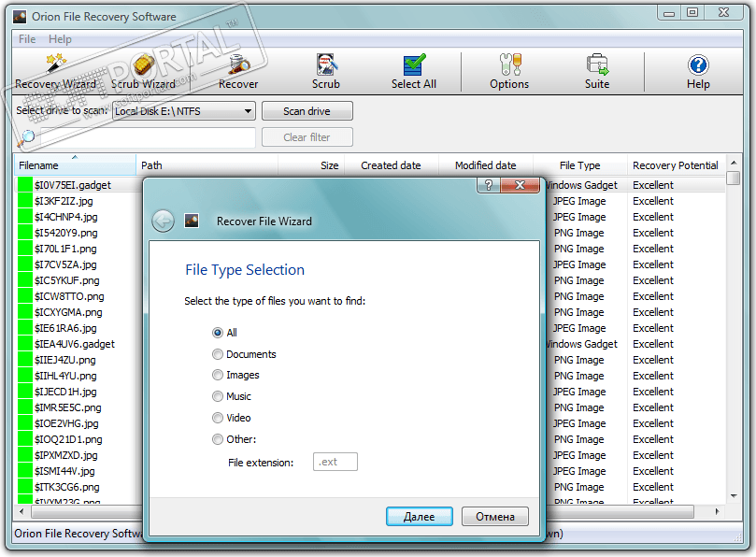Select file $IIEJ4ZU.png
The image size is (756, 557).
(64, 360)
